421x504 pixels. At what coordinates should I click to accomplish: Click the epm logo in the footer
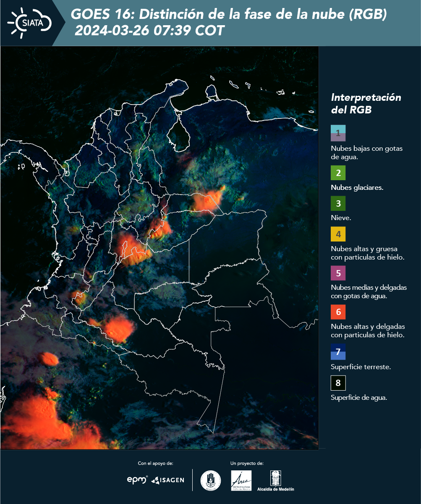click(x=138, y=480)
